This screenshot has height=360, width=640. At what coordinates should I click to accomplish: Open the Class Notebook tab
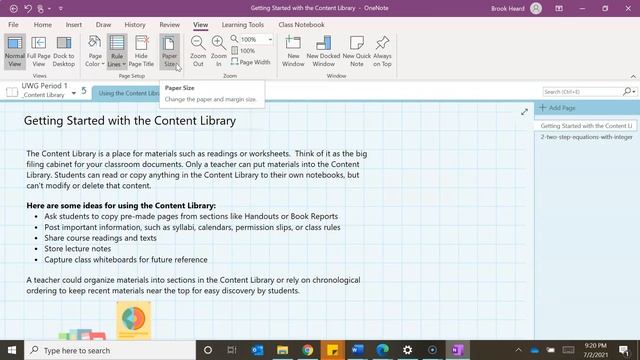302,24
